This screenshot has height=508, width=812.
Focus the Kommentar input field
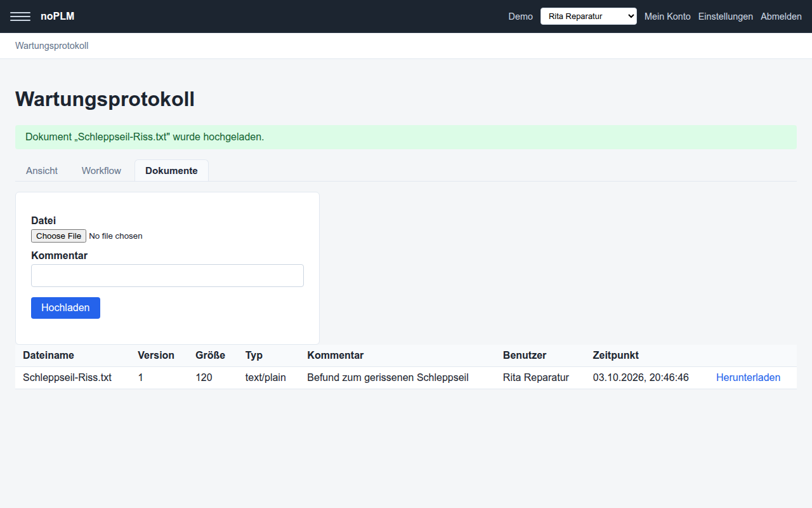167,276
